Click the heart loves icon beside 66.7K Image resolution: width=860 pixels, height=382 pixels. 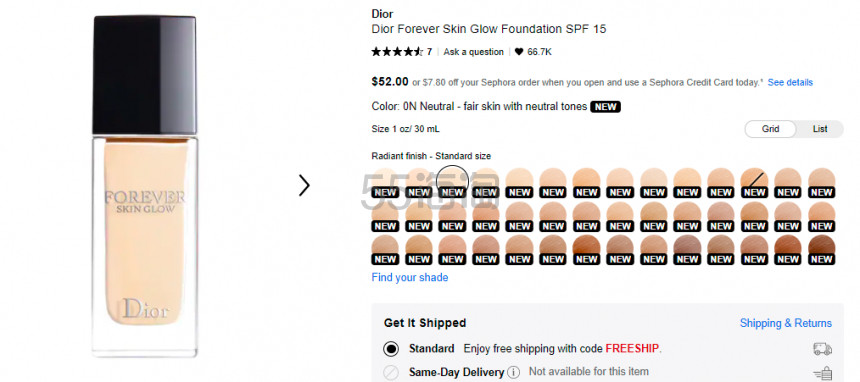tap(519, 52)
